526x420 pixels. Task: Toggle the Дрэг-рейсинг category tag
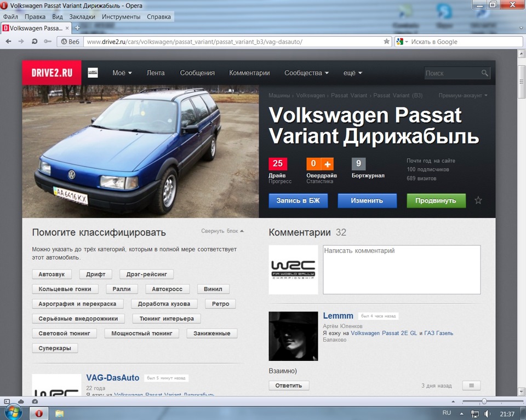[147, 274]
